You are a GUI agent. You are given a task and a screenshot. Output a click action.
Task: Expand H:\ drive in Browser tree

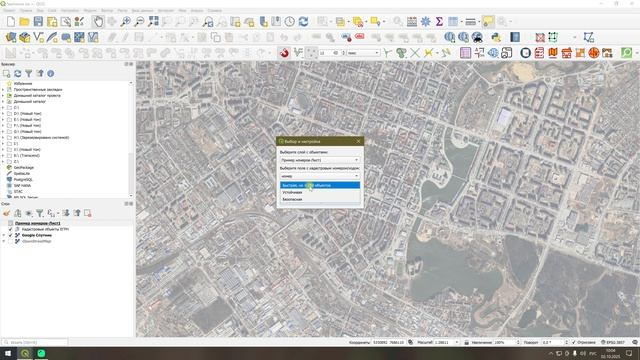(x=3, y=138)
